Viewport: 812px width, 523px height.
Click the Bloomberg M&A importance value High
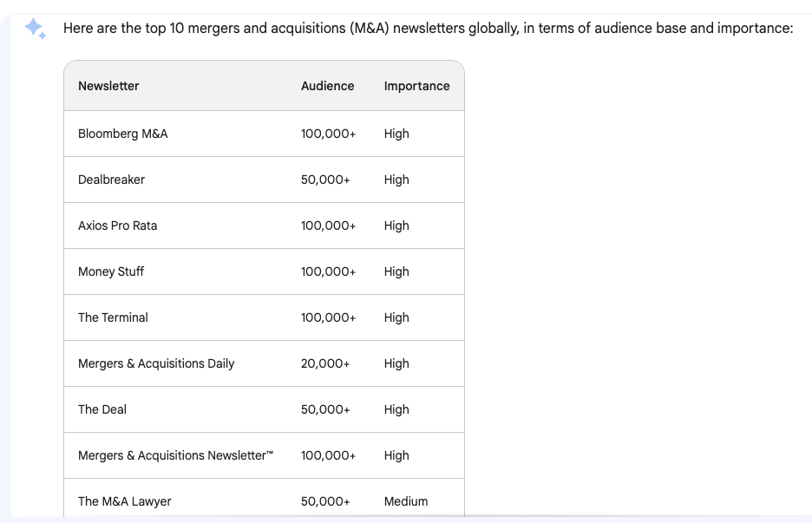(x=396, y=134)
